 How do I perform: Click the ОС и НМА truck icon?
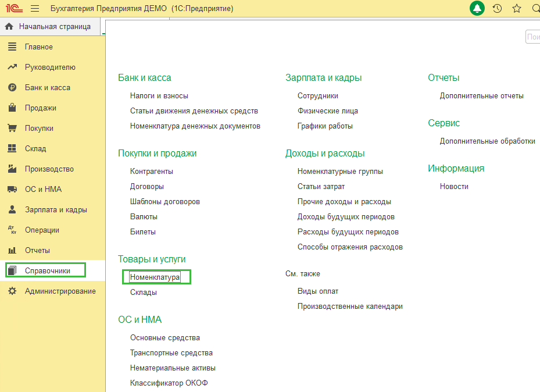[12, 189]
